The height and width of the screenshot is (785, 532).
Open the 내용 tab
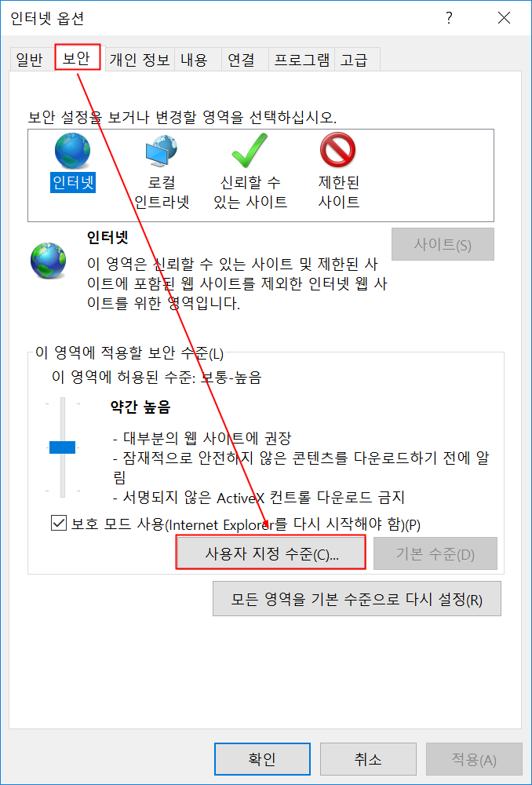pos(194,60)
